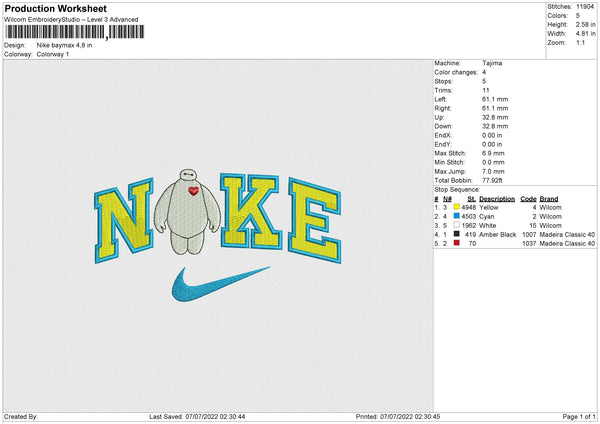Click the red thread color swatch
600x424 pixels.
(x=457, y=243)
